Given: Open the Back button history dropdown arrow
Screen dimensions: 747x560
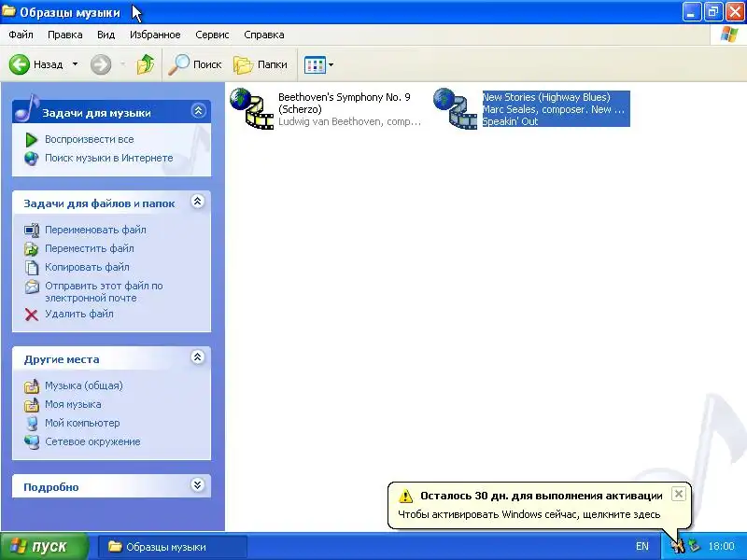Looking at the screenshot, I should coord(75,64).
